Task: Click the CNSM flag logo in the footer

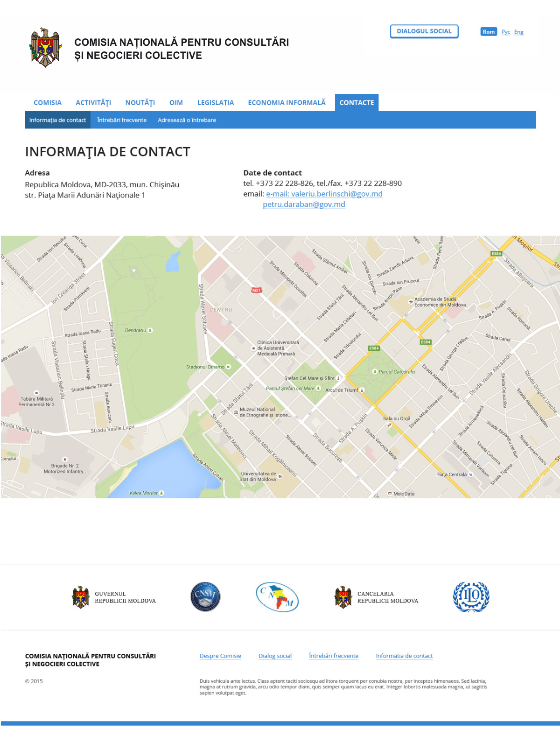Action: (x=277, y=597)
